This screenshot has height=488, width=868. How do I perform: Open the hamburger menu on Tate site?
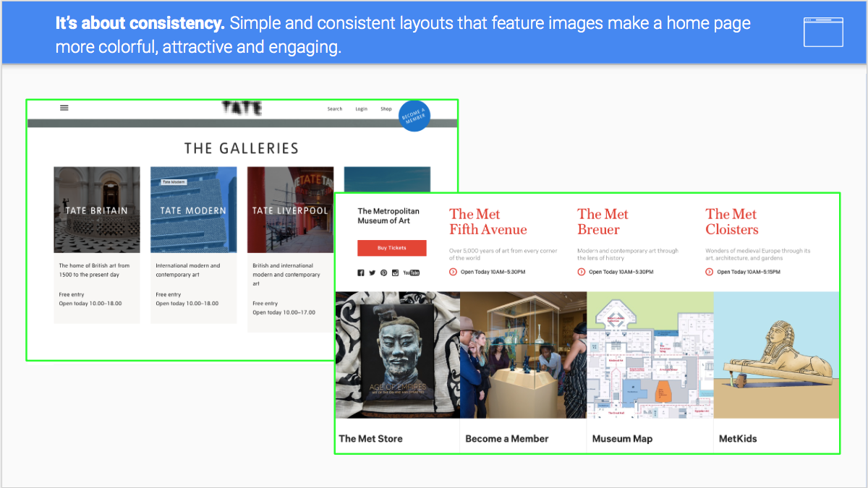pyautogui.click(x=64, y=108)
